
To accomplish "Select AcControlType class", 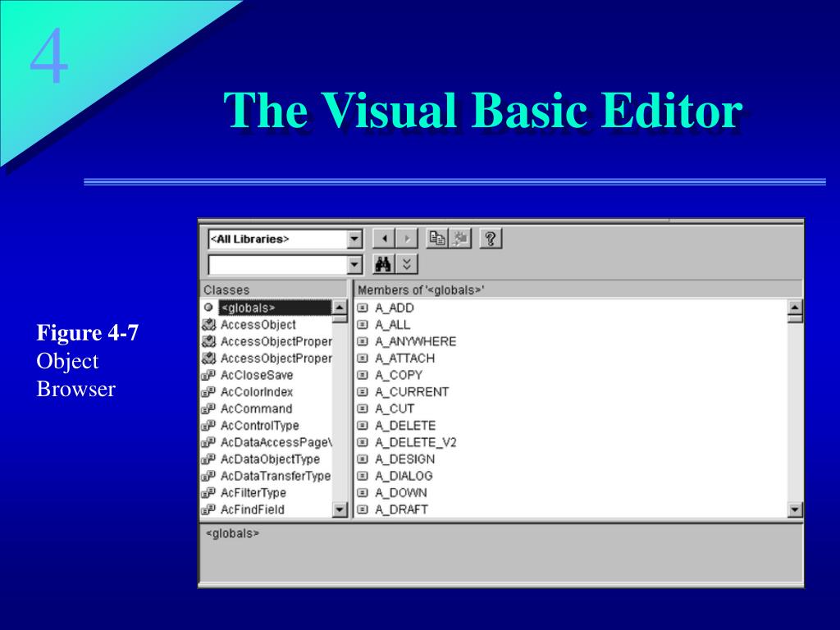I will (x=260, y=426).
